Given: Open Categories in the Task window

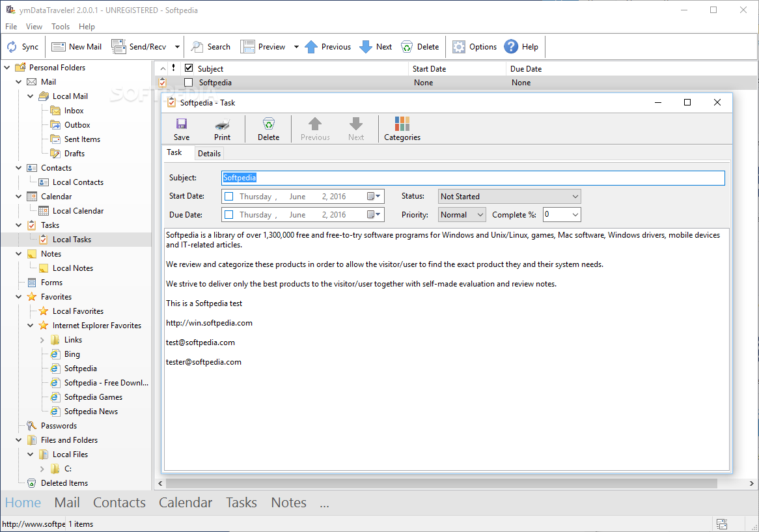Looking at the screenshot, I should (x=402, y=129).
